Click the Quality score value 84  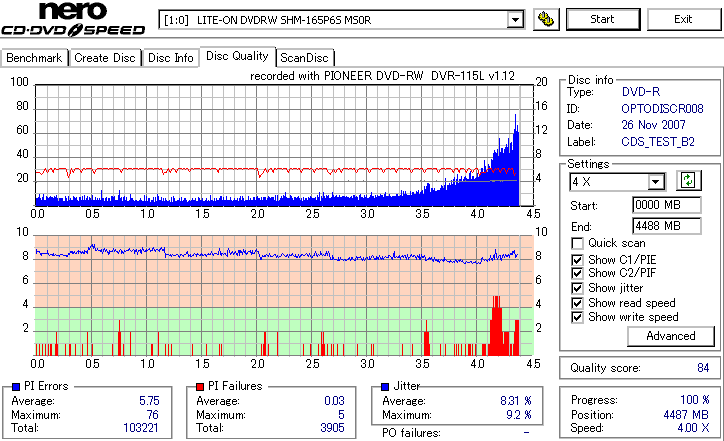click(x=703, y=368)
